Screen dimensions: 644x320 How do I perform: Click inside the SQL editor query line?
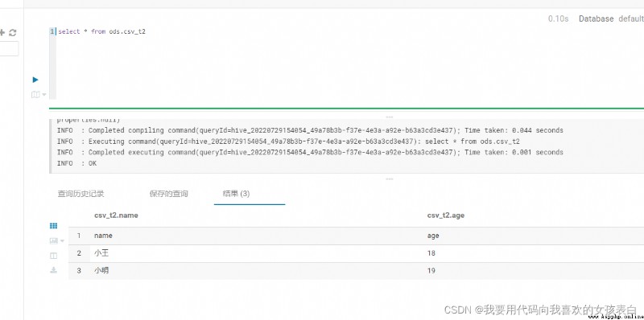coord(102,31)
